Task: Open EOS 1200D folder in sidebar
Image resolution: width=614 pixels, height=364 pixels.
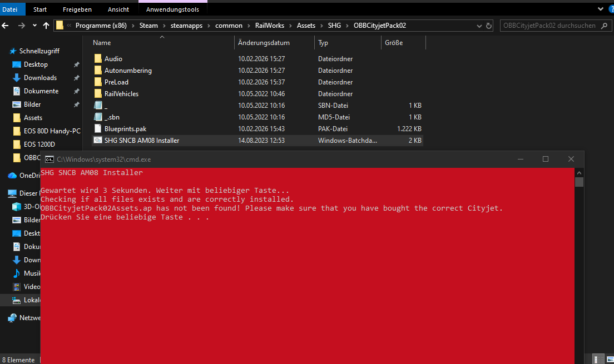Action: coord(39,144)
